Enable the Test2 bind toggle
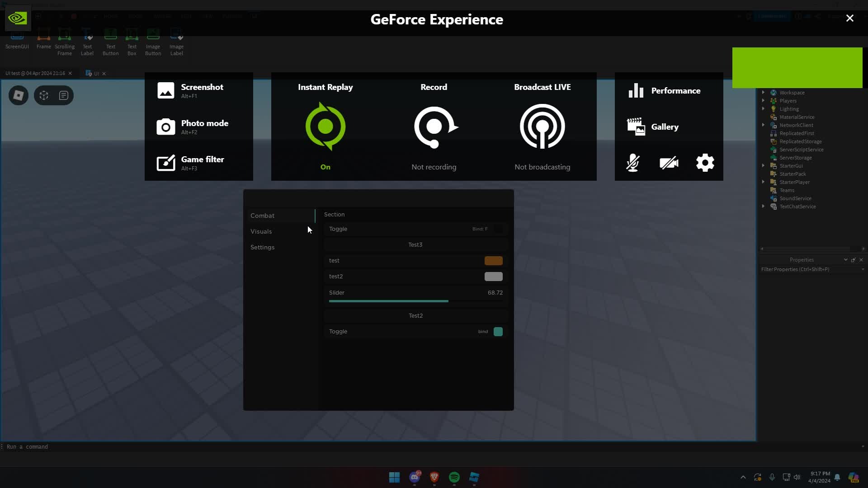 coord(499,331)
